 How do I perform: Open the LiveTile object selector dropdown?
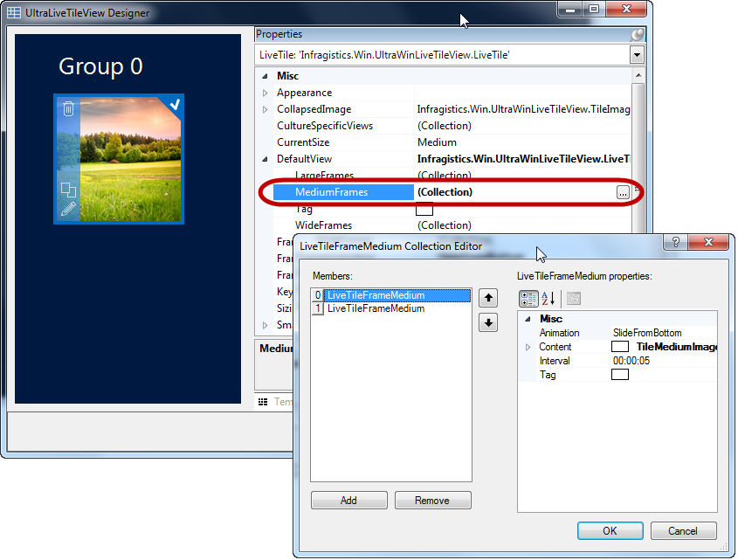(637, 54)
